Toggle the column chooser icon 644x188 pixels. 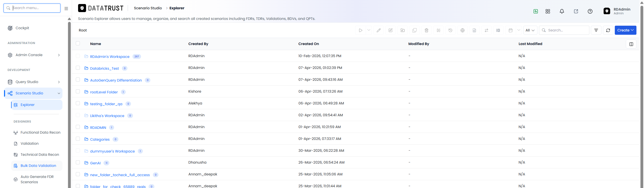click(631, 44)
